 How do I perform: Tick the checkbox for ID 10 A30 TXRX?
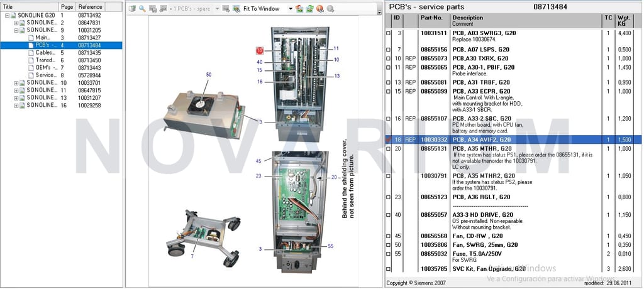point(389,58)
